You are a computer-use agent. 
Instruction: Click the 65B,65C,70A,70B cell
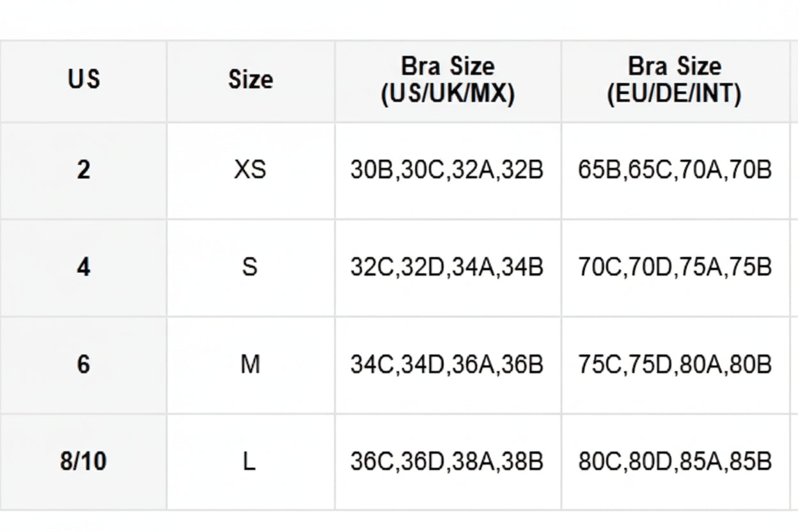coord(675,170)
